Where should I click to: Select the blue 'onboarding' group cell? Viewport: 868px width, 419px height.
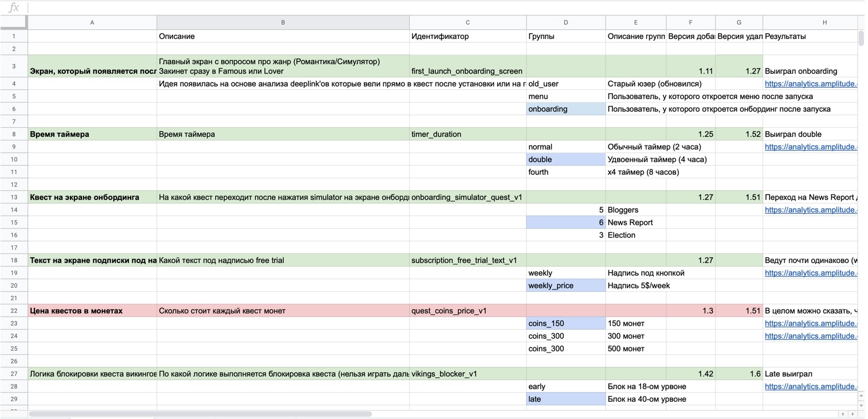(x=565, y=109)
